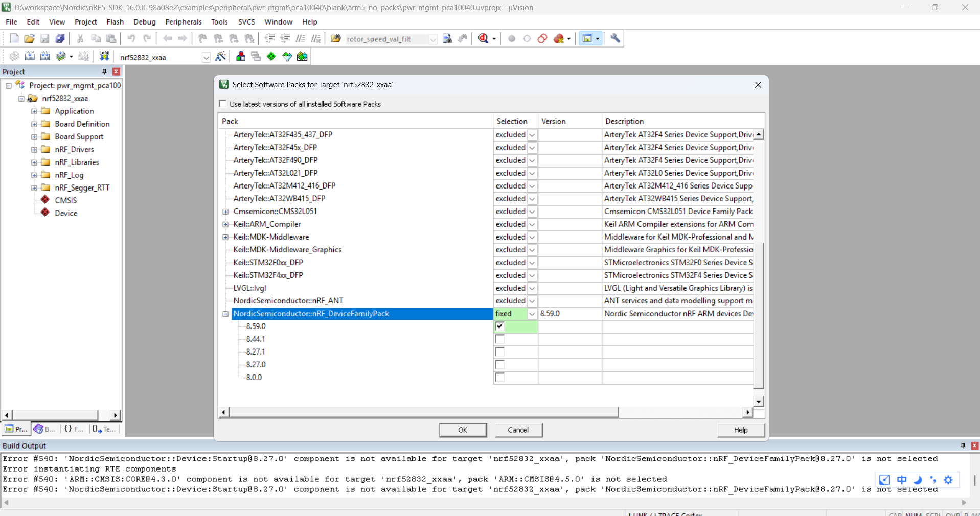Open Configuration with the wrench icon
Viewport: 980px width, 516px height.
click(x=615, y=38)
